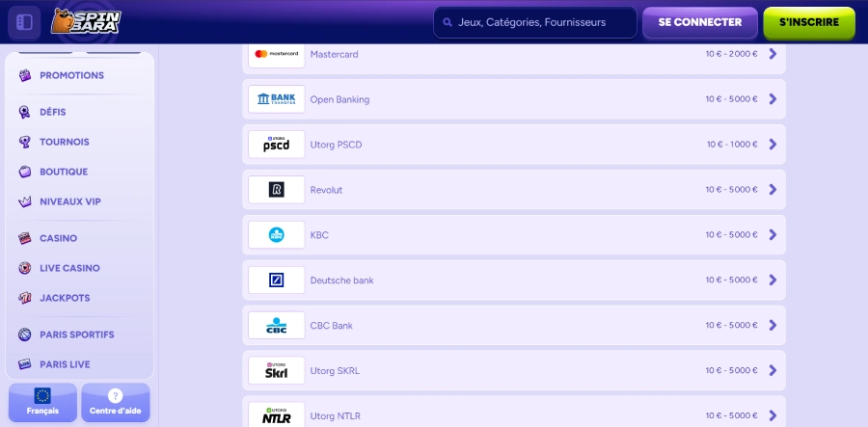Click the Open Banking logo
This screenshot has width=868, height=427.
[x=277, y=99]
